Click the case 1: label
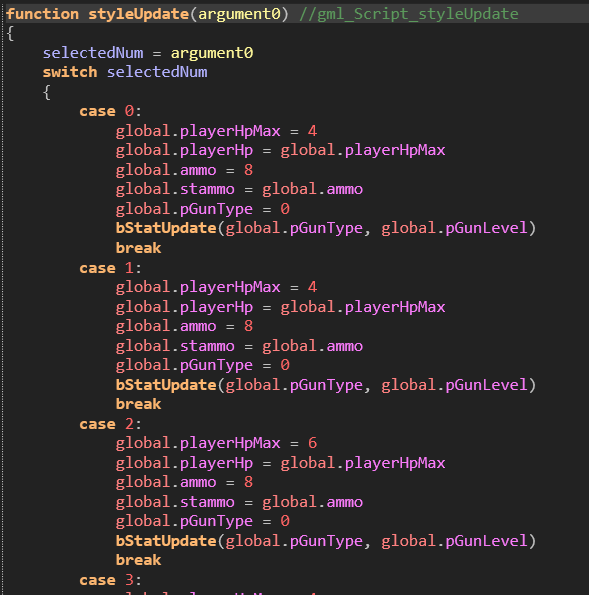589x595 pixels. tap(110, 268)
